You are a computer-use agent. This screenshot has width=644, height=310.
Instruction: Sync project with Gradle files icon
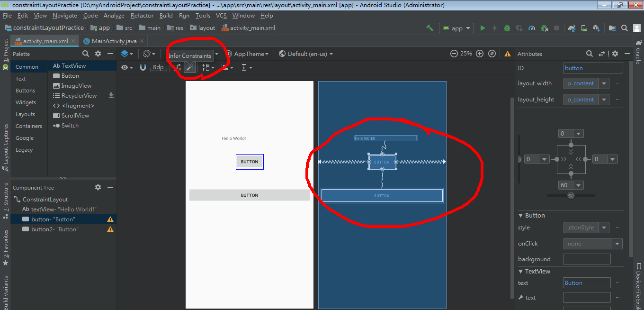coord(571,27)
